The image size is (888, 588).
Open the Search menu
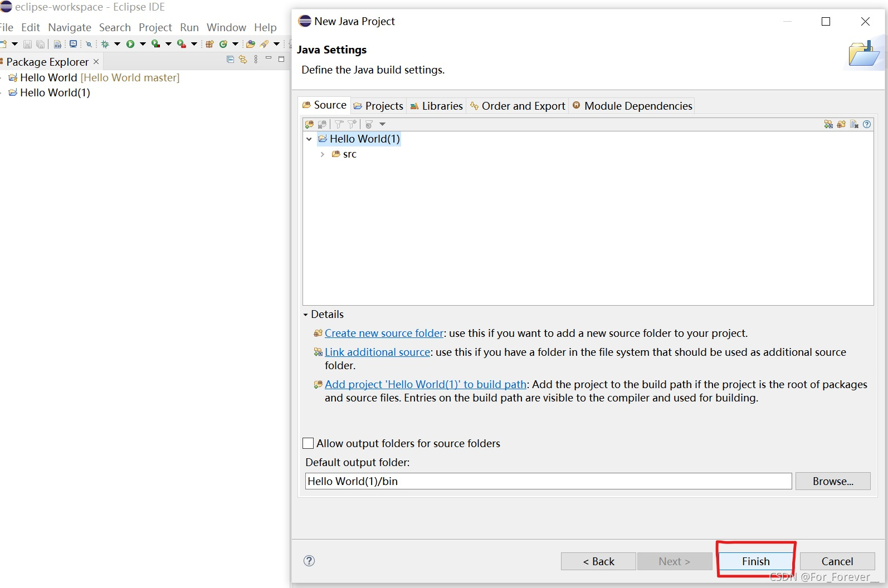115,27
